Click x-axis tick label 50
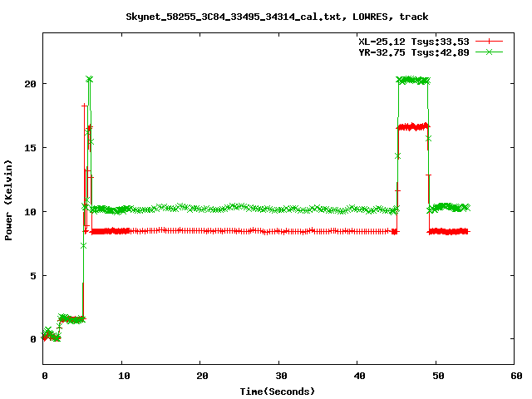The image size is (532, 399). 438,376
